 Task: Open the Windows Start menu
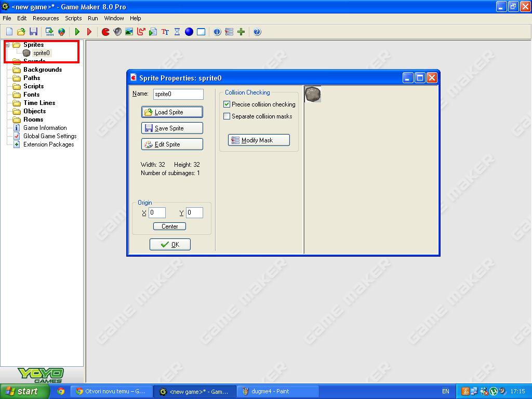25,391
